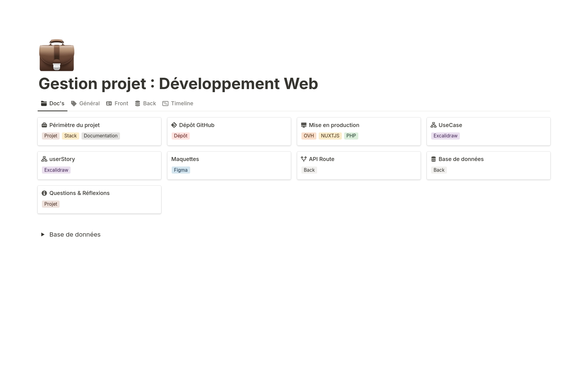Click the diagram icon on UseCase card
This screenshot has width=588, height=367.
[433, 125]
